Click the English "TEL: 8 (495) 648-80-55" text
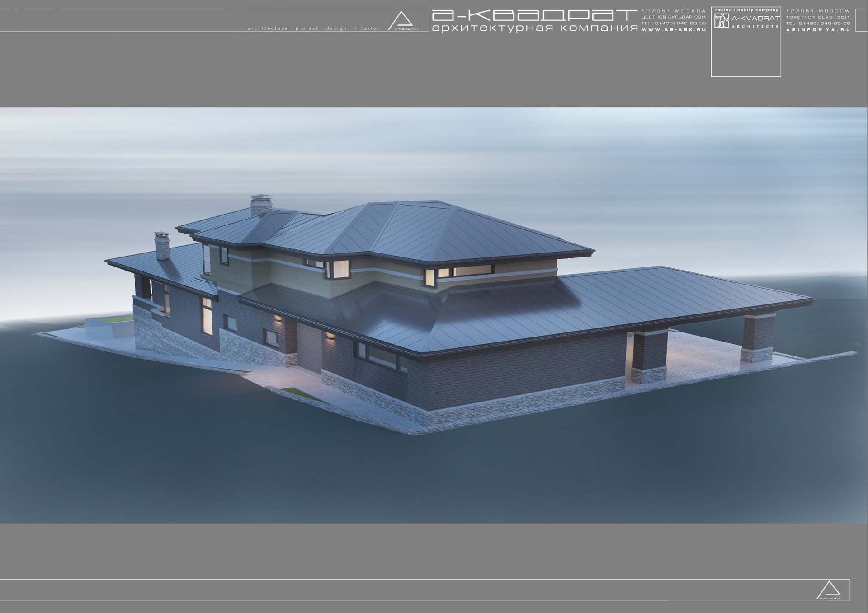This screenshot has height=613, width=868. [x=818, y=23]
